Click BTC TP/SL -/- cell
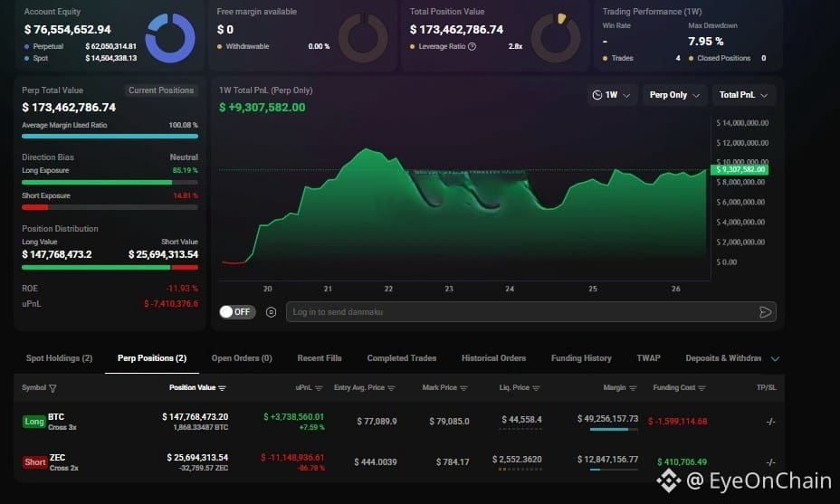This screenshot has height=504, width=840. pyautogui.click(x=770, y=422)
